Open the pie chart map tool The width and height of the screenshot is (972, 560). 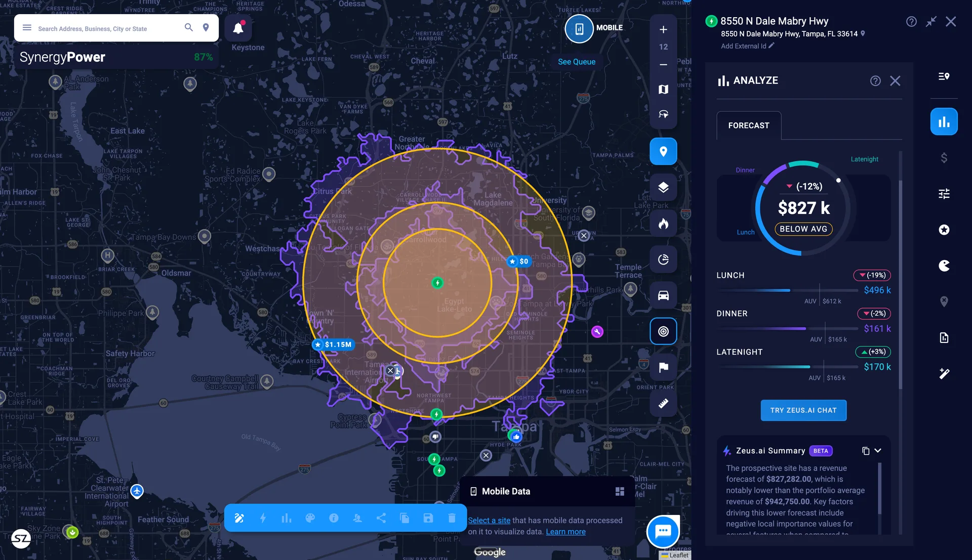pos(663,260)
